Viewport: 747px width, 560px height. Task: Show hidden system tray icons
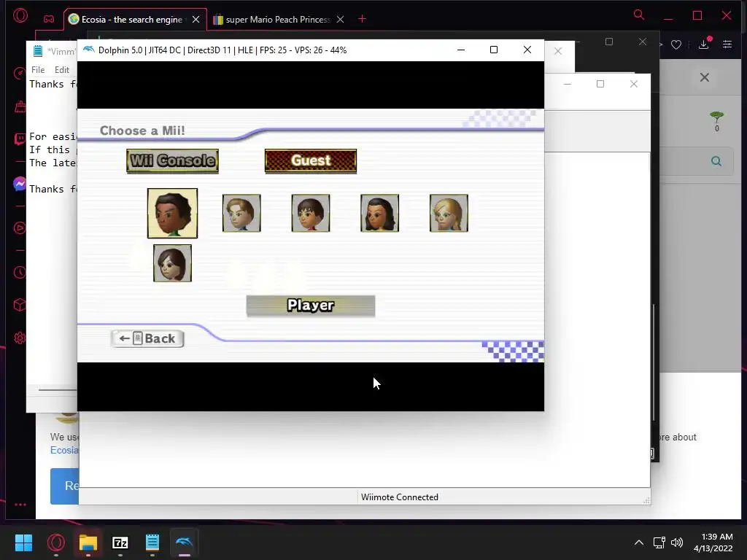tap(639, 542)
